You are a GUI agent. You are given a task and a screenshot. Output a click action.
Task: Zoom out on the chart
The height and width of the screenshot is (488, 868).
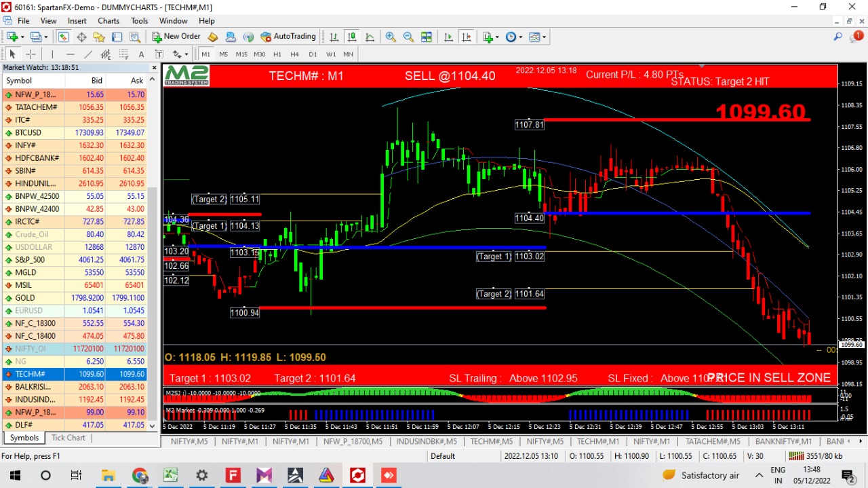pos(408,37)
